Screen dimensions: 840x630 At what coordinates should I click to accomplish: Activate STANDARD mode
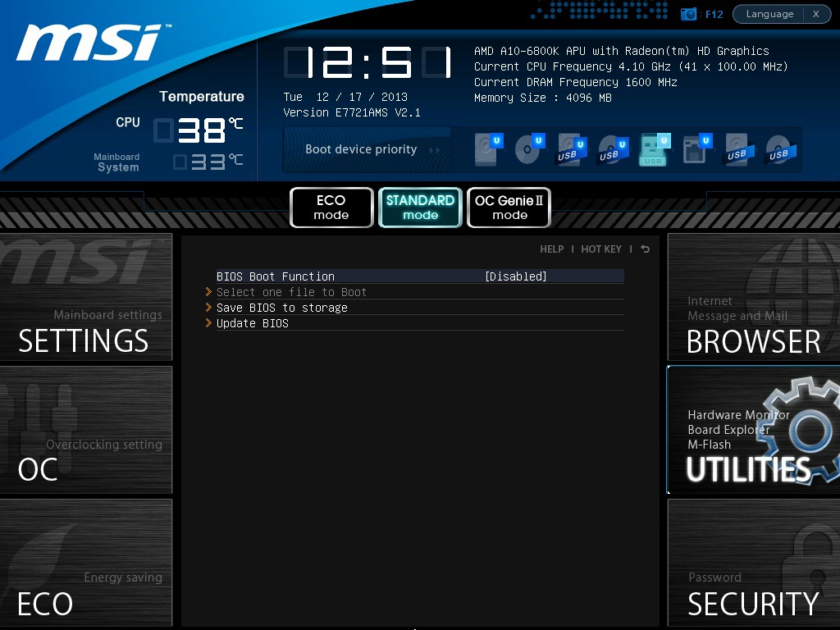[420, 208]
